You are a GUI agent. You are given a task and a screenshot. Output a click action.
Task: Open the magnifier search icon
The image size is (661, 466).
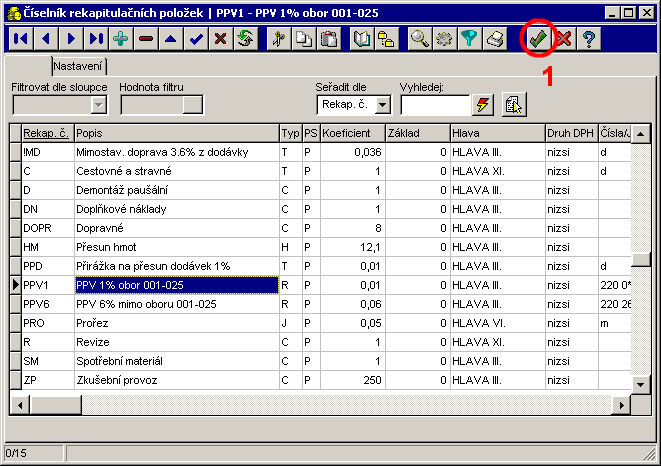420,39
